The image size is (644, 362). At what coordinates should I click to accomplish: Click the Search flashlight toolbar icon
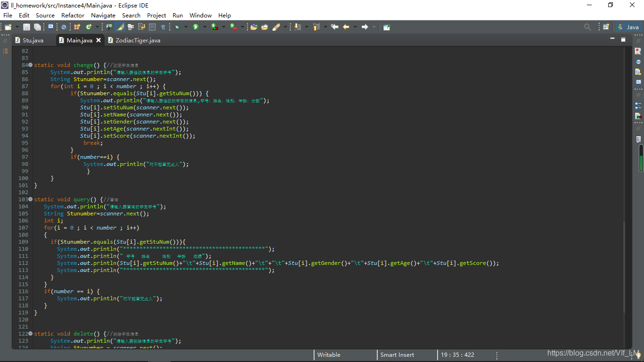click(276, 27)
